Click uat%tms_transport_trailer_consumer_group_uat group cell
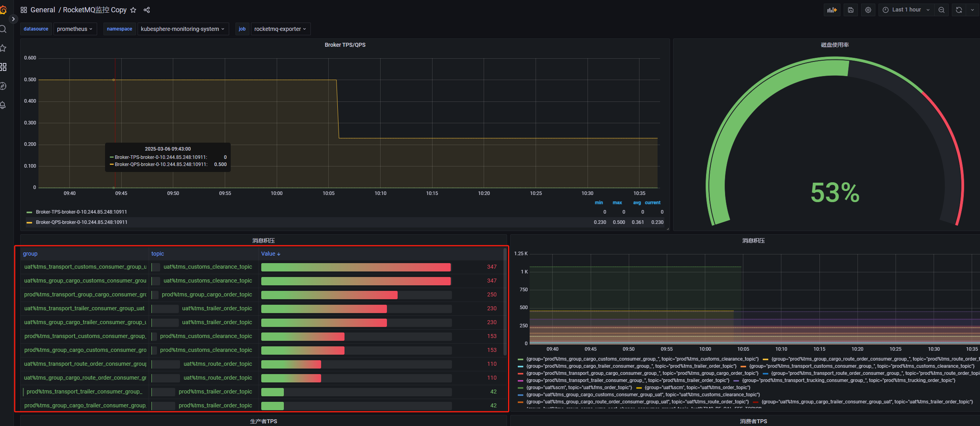Screen dimensions: 980x426 click(x=84, y=308)
